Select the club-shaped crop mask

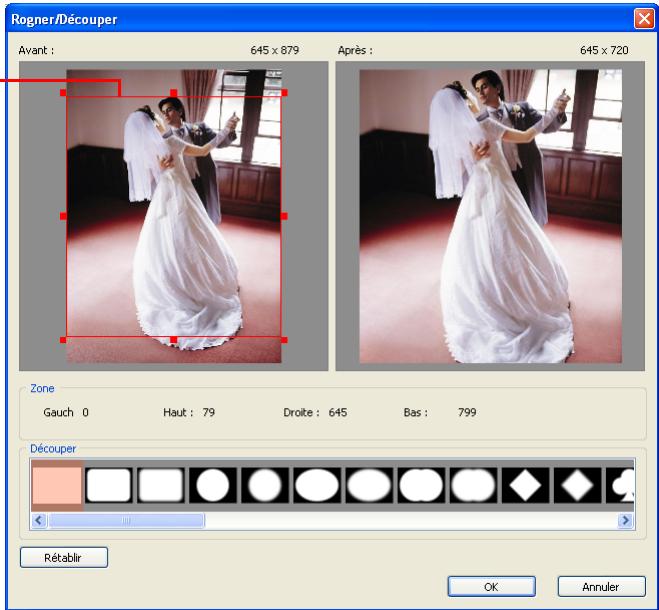(620, 486)
